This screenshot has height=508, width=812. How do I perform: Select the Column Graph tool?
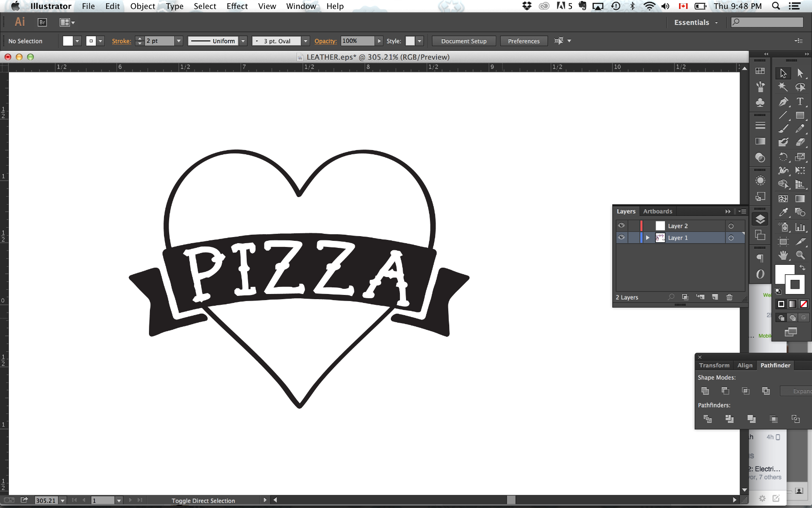[800, 227]
